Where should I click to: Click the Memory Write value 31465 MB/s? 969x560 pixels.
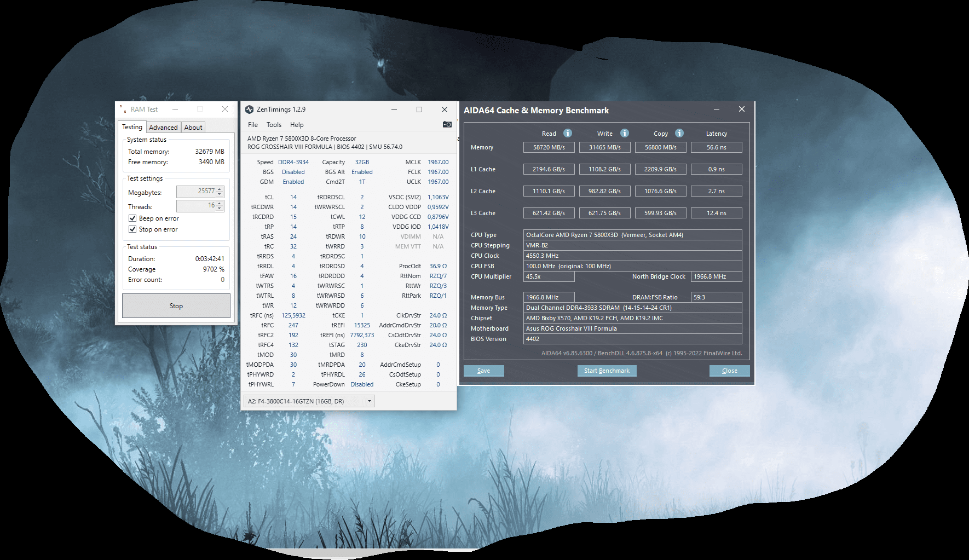click(605, 147)
